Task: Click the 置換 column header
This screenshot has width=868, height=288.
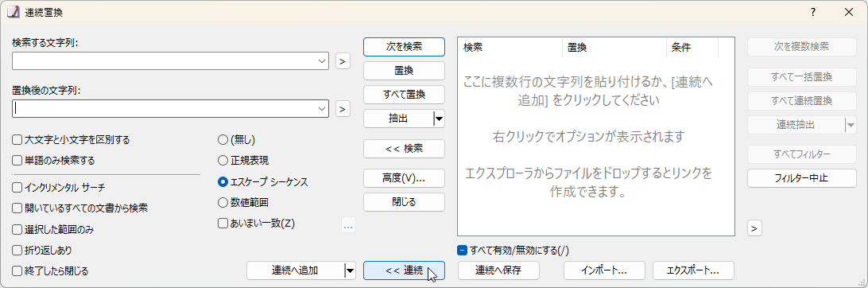Action: tap(614, 48)
